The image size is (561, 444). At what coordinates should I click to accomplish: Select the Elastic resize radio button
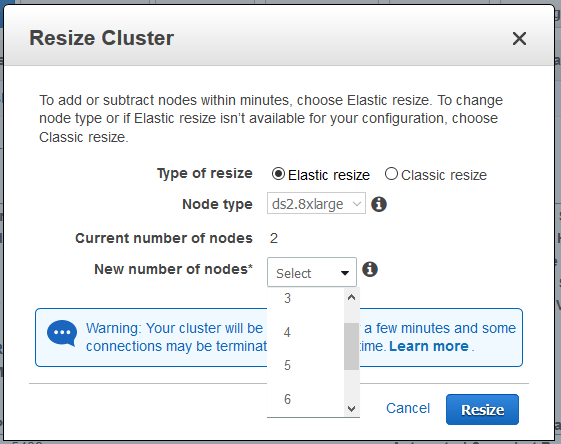pyautogui.click(x=278, y=174)
